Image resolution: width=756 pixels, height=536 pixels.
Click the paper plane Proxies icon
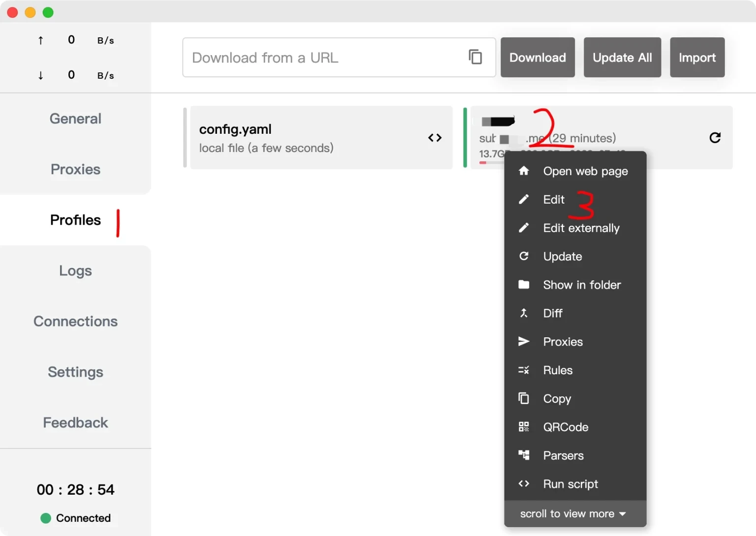point(524,342)
